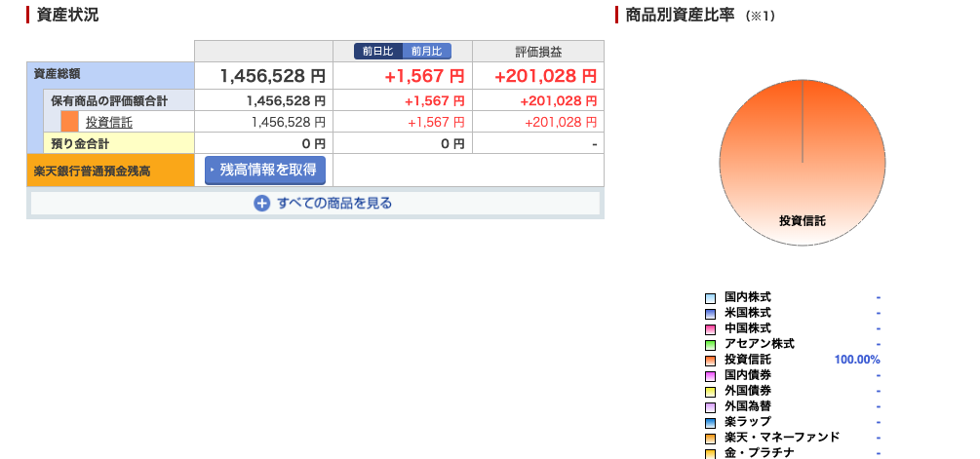Viewport: 980px width, 459px height.
Task: Expand すべての商品を見る
Action: (x=334, y=204)
